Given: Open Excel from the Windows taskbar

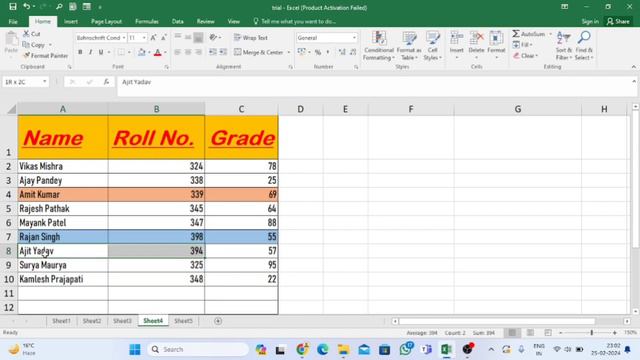Looking at the screenshot, I should coord(446,349).
